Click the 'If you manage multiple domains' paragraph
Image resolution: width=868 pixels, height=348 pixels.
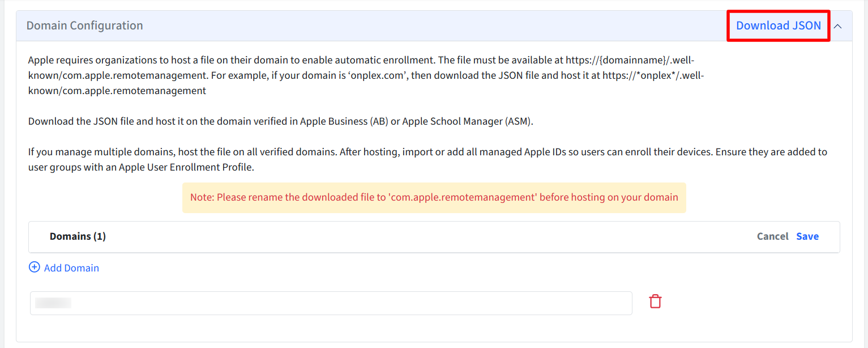427,160
